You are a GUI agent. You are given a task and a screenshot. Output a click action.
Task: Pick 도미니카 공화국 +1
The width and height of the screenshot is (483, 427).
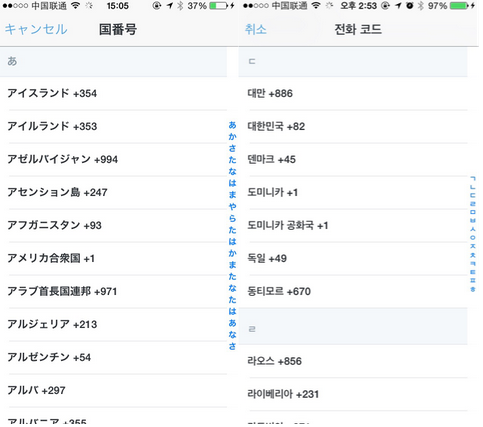[x=353, y=225]
